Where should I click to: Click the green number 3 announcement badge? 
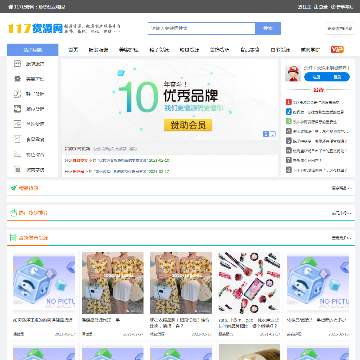(x=289, y=122)
